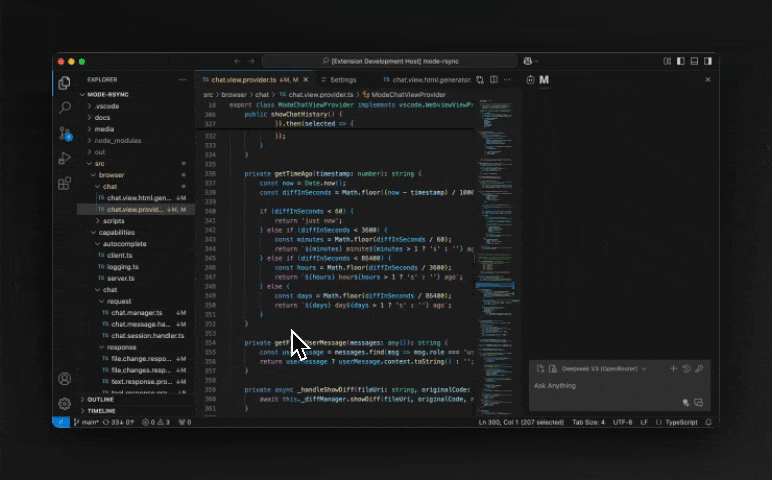
Task: Open the API key icon in chat panel
Action: pyautogui.click(x=699, y=368)
